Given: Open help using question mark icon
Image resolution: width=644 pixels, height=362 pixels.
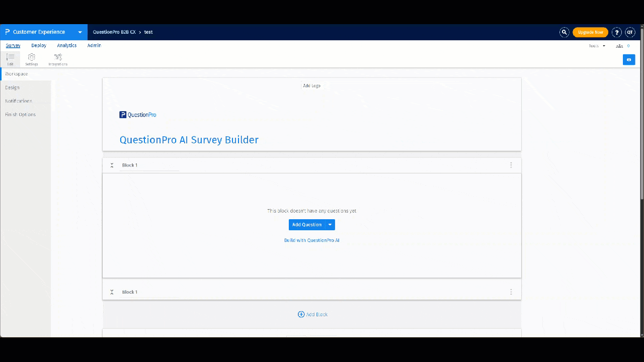Looking at the screenshot, I should tap(616, 32).
